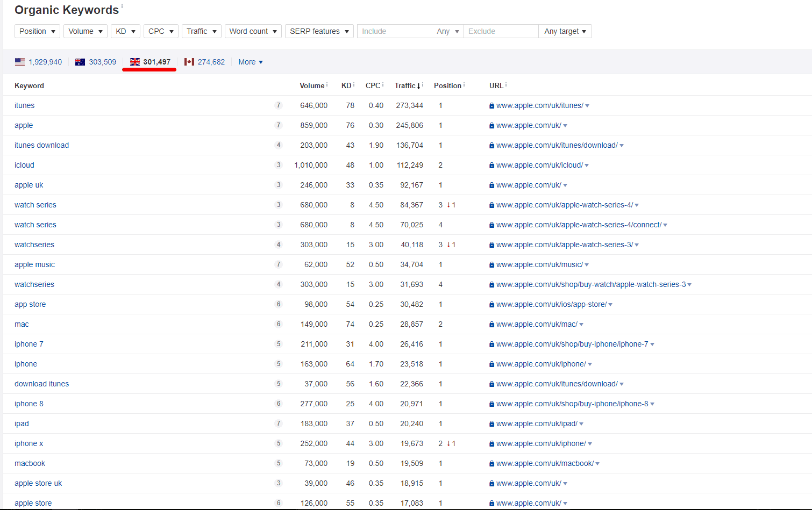Select the Canada flag country tab
812x510 pixels.
(204, 62)
